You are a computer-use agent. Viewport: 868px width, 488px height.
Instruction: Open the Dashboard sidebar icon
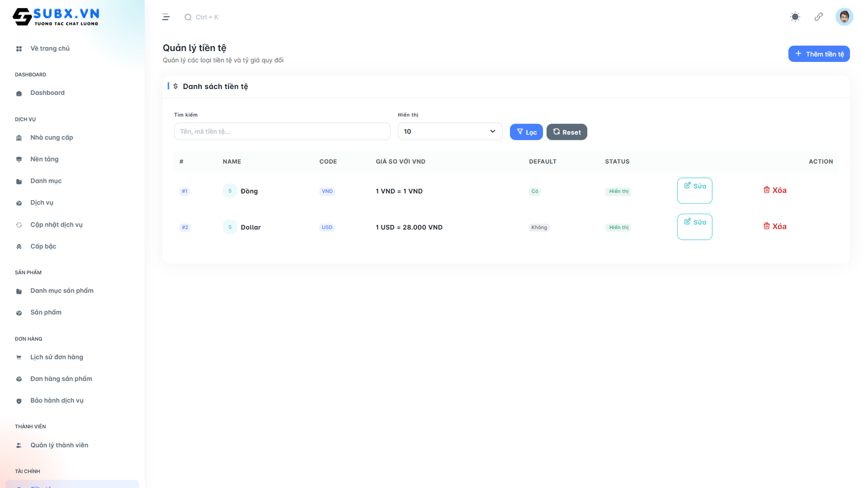(19, 93)
